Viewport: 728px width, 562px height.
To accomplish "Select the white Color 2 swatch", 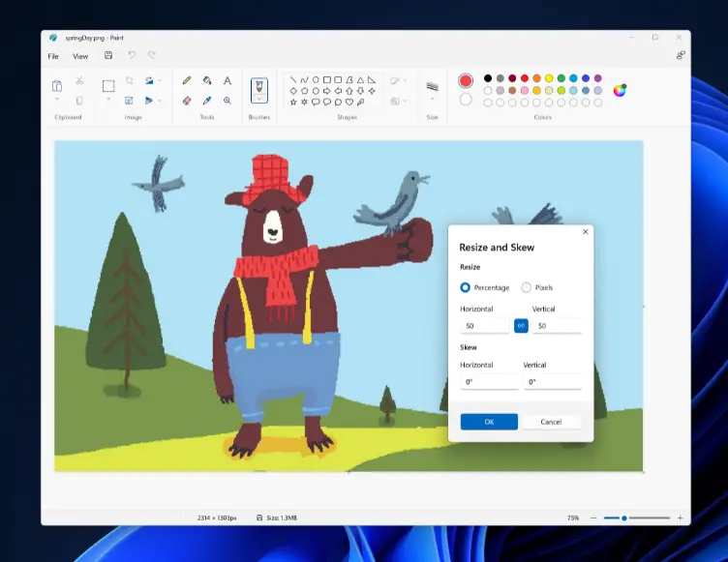I will (x=466, y=100).
